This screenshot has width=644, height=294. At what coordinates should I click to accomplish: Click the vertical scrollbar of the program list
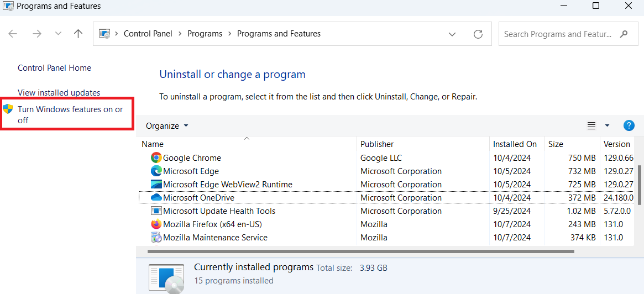640,185
